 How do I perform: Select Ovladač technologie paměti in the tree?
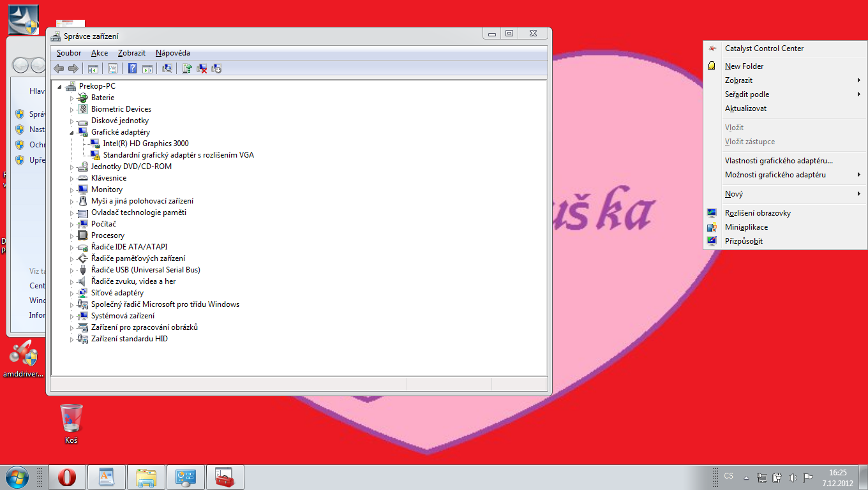(x=138, y=212)
